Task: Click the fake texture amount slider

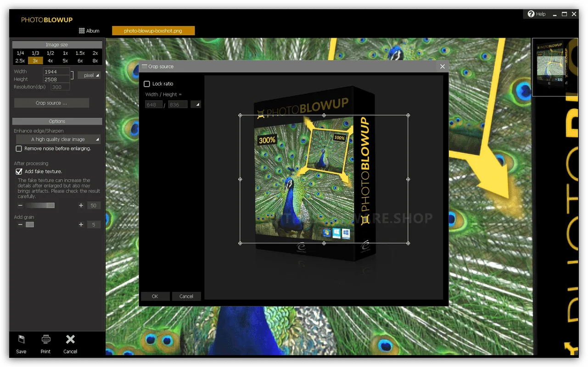Action: point(40,206)
